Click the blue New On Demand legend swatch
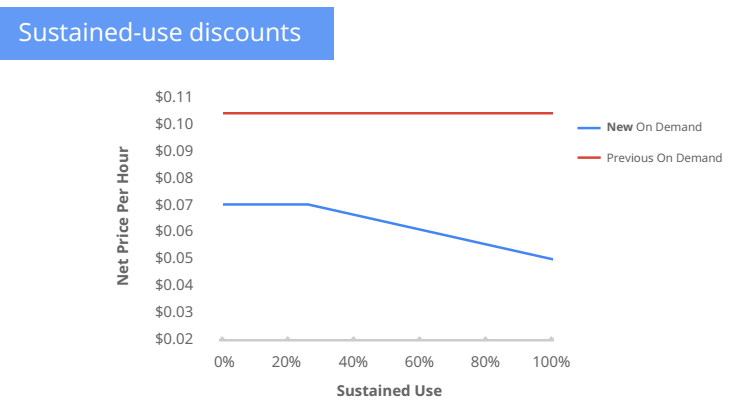The width and height of the screenshot is (731, 407). (588, 128)
